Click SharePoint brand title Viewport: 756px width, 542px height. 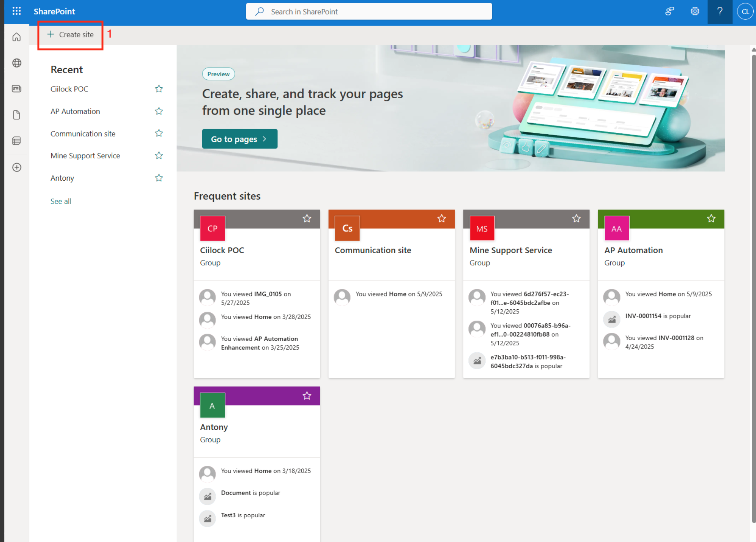tap(54, 11)
